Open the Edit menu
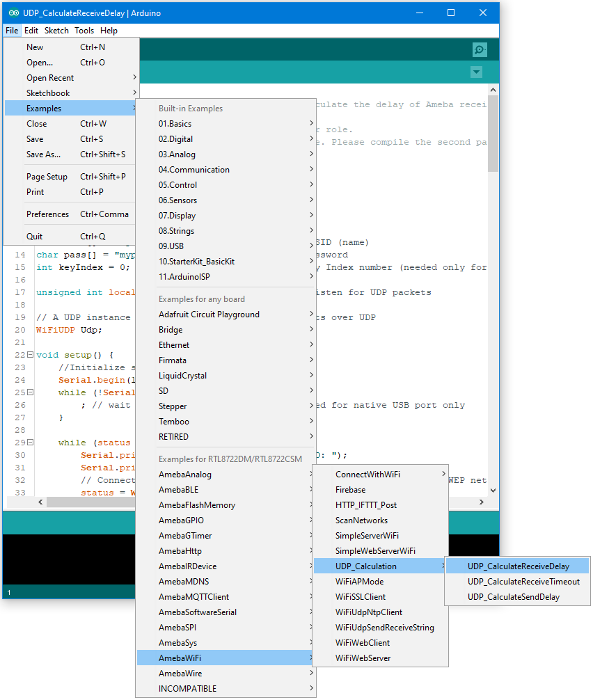 (31, 31)
